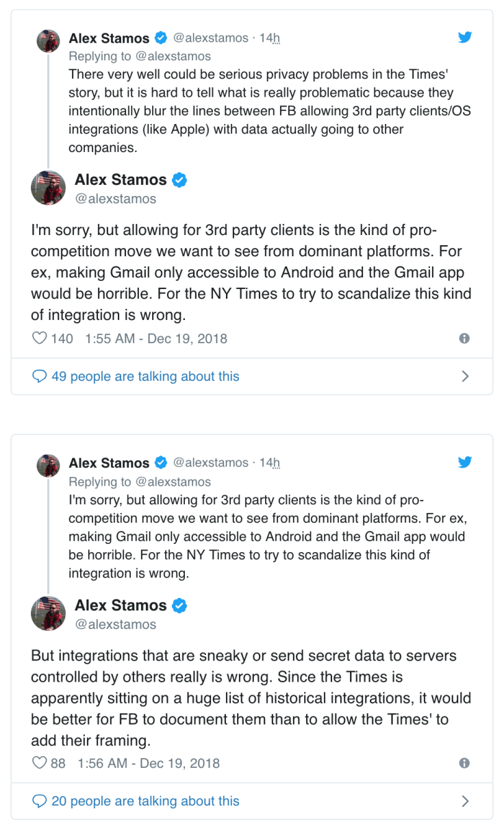Click Alex Stamos verified badge on first tweet
Screen dimensions: 504x833
coord(161,38)
